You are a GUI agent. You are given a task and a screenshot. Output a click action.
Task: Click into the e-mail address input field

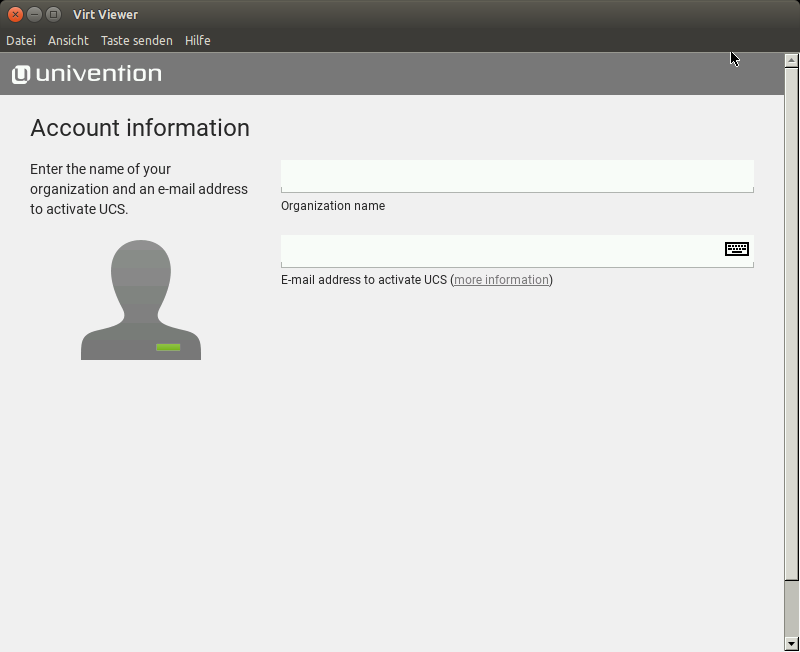coord(500,250)
